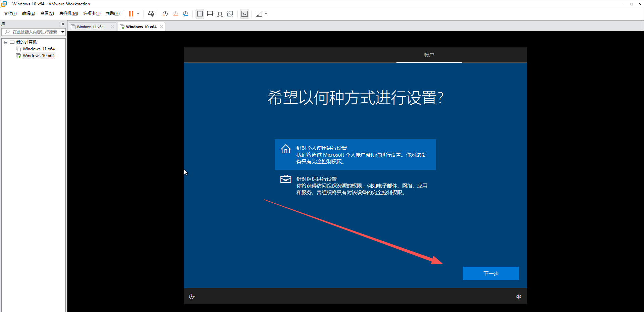Open the library search options dropdown

click(x=63, y=32)
